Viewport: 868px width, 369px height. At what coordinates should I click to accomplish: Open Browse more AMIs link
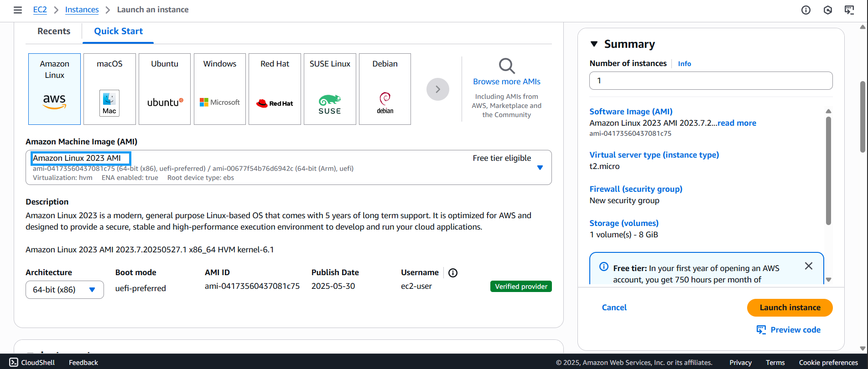507,82
